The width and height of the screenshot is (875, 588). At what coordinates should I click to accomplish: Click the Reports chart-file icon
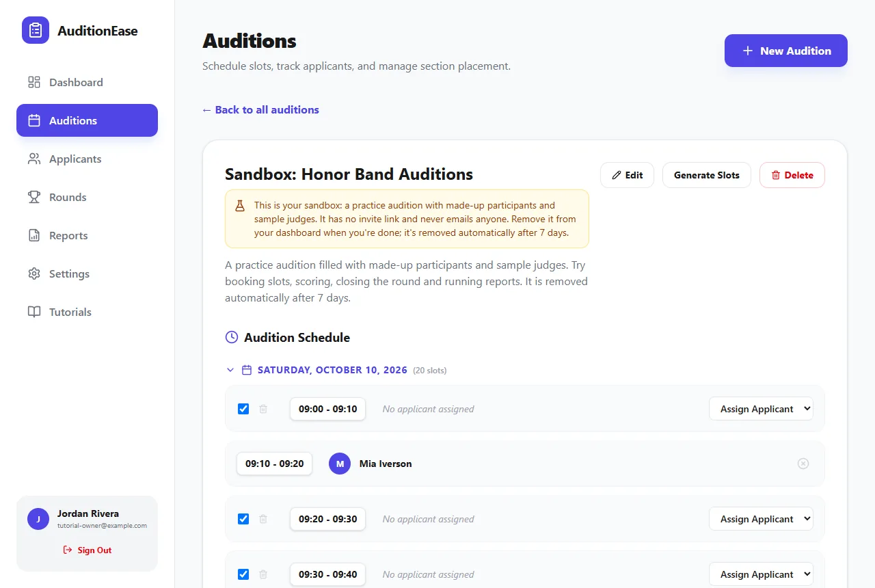pyautogui.click(x=34, y=235)
